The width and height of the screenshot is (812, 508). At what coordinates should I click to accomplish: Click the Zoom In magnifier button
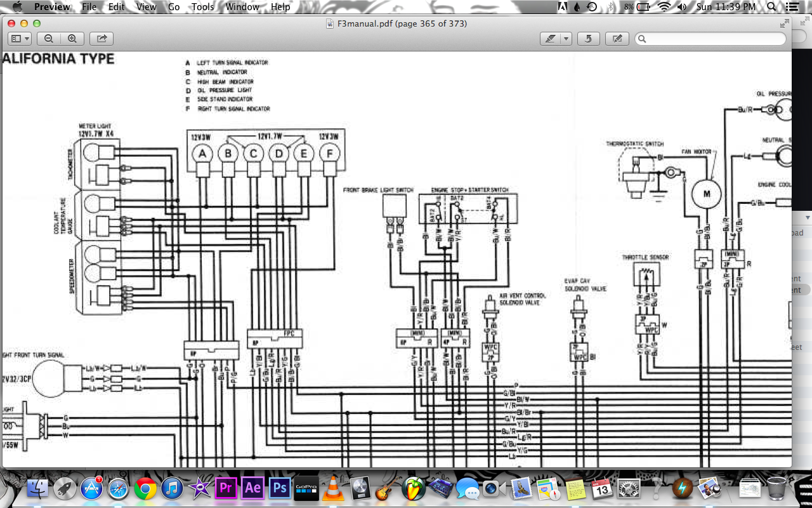(72, 39)
